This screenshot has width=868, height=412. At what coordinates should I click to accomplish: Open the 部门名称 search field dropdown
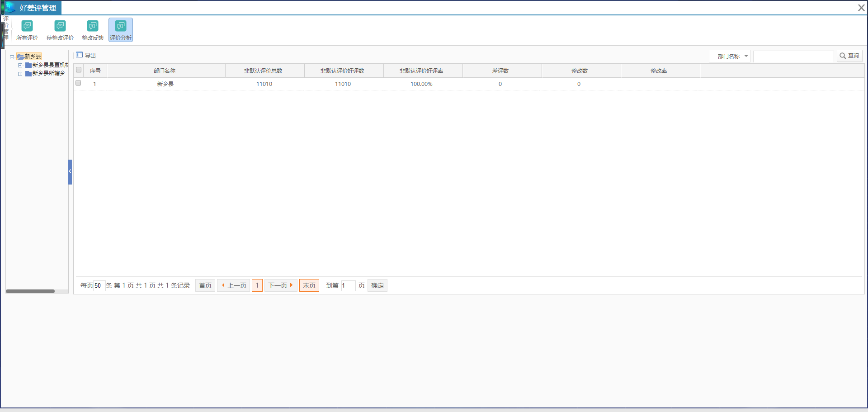[x=729, y=56]
